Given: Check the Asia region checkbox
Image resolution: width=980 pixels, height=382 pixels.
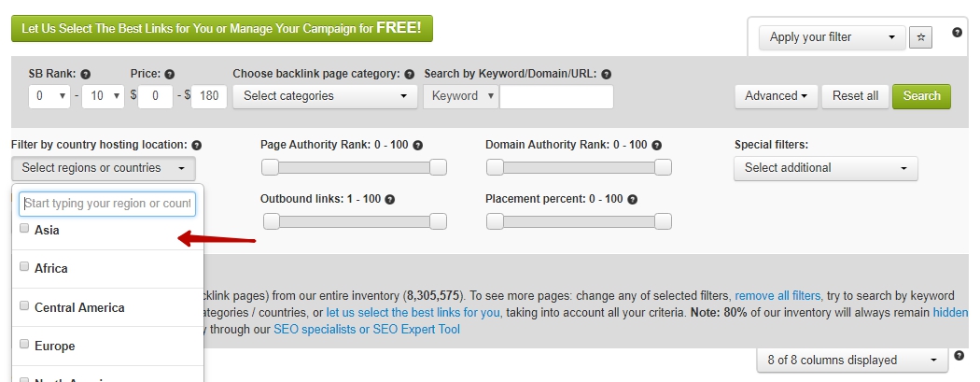Looking at the screenshot, I should coord(24,229).
